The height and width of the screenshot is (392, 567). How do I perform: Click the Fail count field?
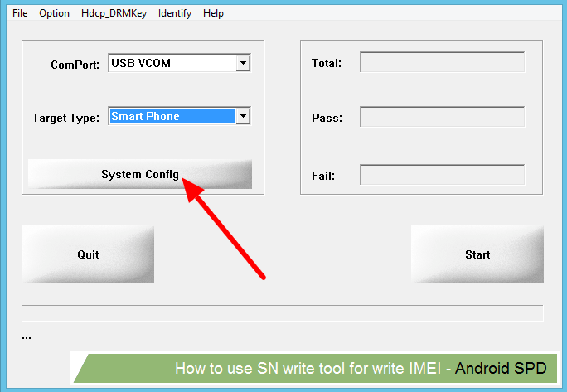tap(443, 175)
